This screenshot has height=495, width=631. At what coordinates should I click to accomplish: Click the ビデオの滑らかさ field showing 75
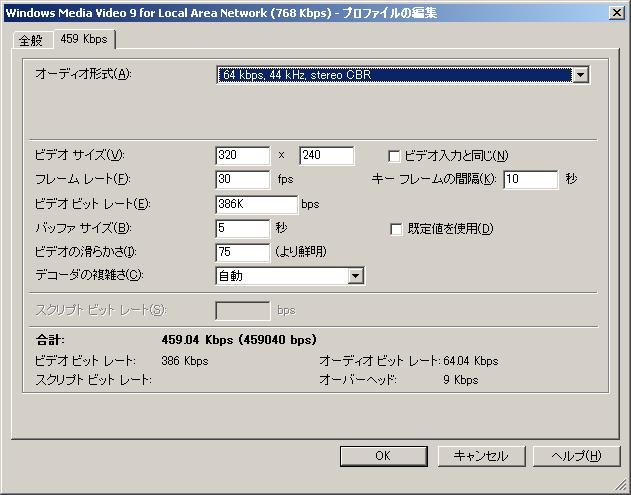(243, 253)
